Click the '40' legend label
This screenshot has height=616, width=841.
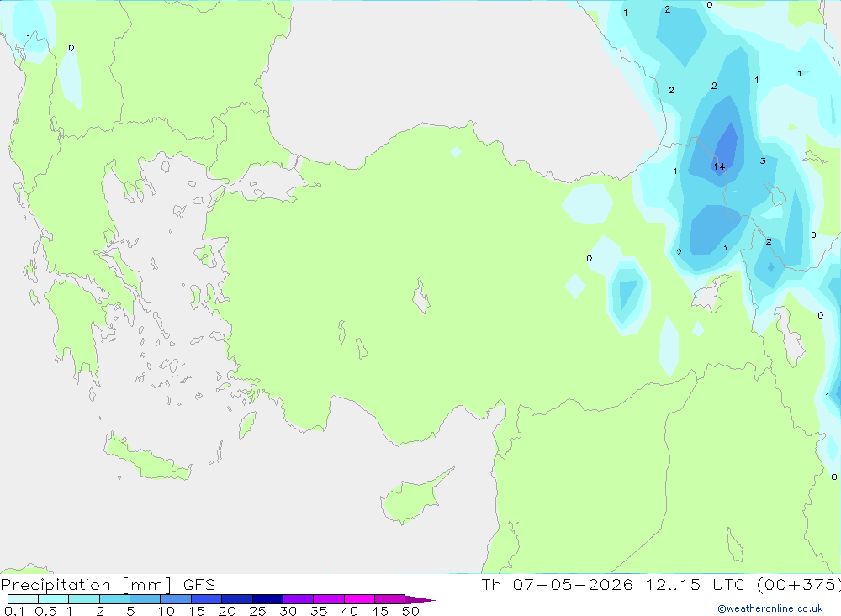point(349,611)
